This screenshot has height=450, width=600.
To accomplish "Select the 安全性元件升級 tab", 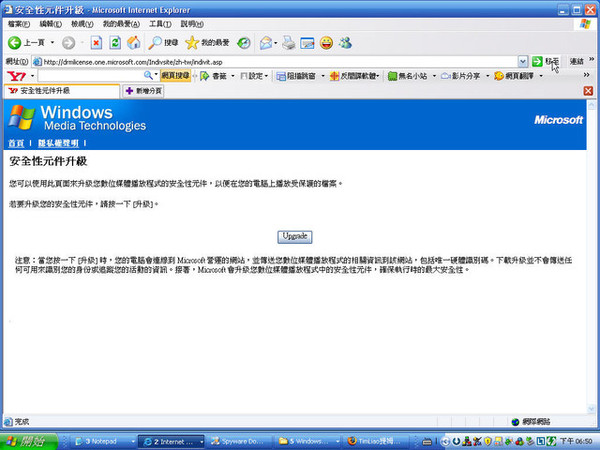I will point(62,91).
